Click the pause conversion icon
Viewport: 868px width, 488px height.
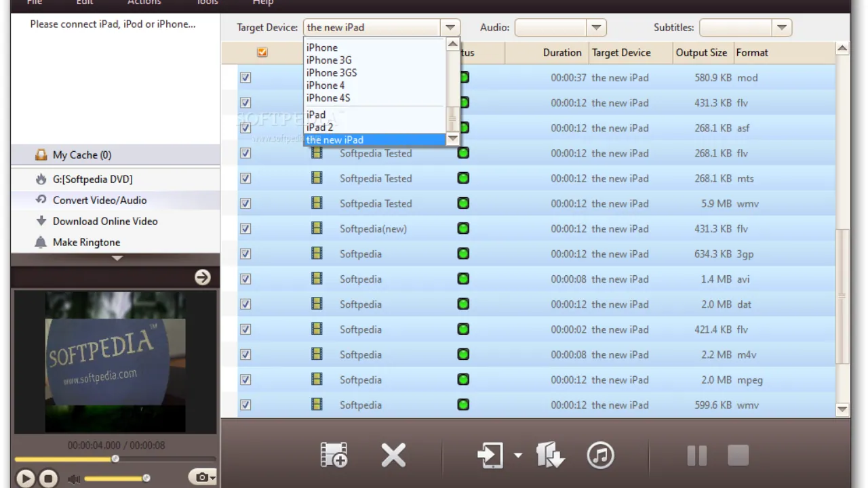point(697,455)
